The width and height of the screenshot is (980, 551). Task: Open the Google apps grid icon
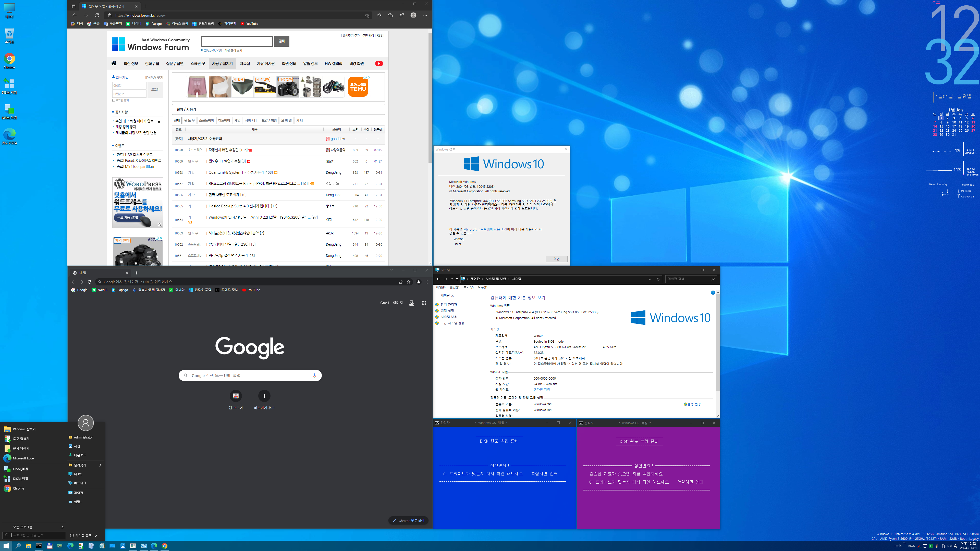424,303
